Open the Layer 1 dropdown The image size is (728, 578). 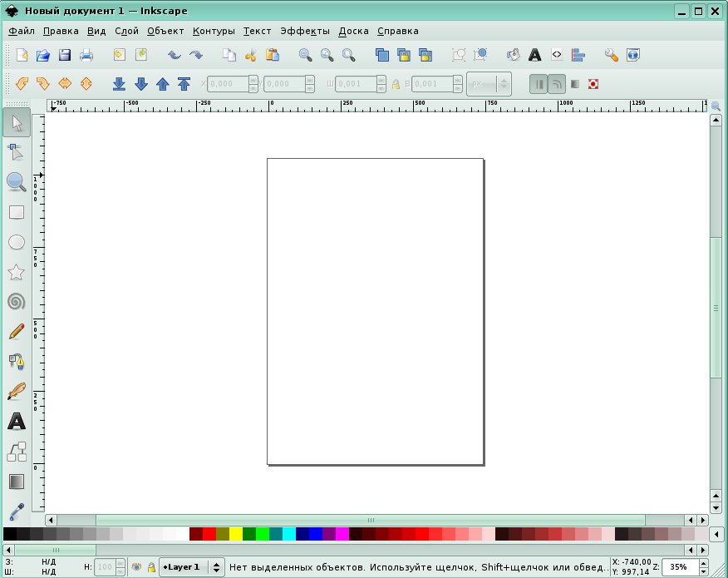(x=192, y=567)
